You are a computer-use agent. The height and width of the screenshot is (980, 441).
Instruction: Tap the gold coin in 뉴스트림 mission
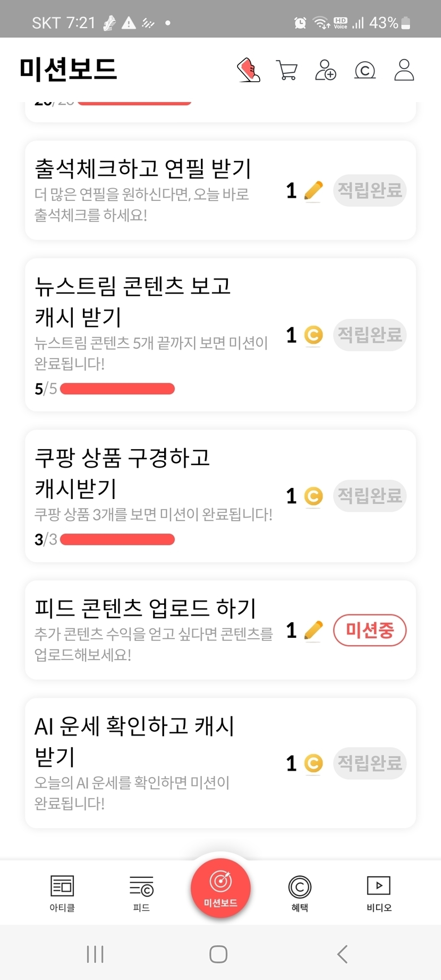point(313,335)
